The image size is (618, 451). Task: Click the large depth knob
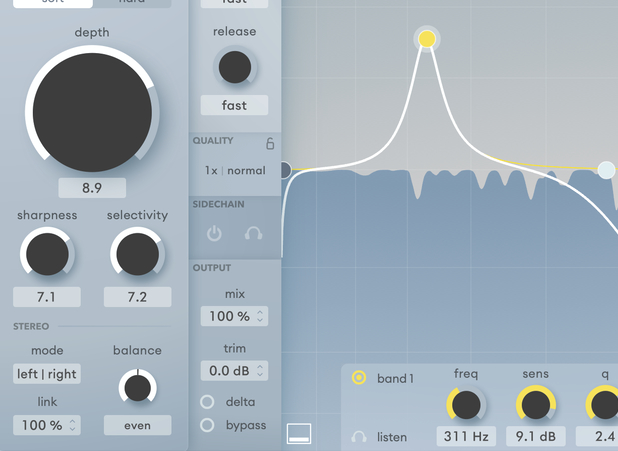click(x=92, y=112)
